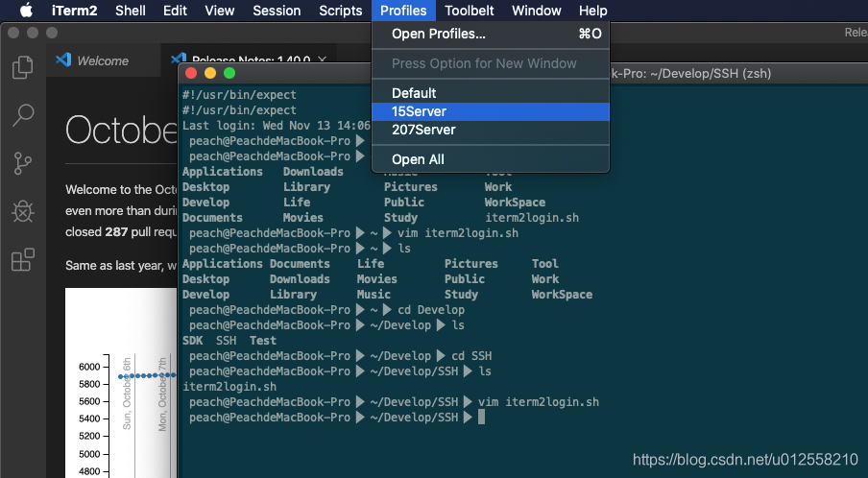Image resolution: width=868 pixels, height=478 pixels.
Task: Click the 'Test' directory name
Action: (x=263, y=341)
